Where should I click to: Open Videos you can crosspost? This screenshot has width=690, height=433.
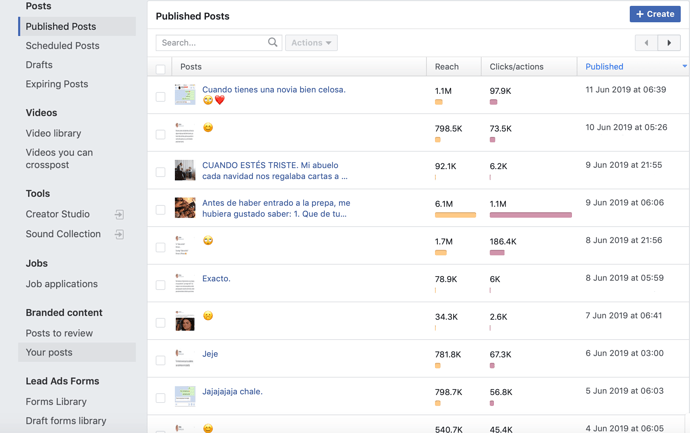59,158
